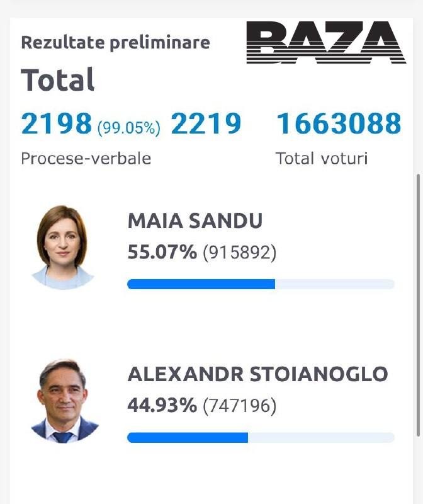423x504 pixels.
Task: Click the 1663088 total votes figure
Action: (x=339, y=123)
